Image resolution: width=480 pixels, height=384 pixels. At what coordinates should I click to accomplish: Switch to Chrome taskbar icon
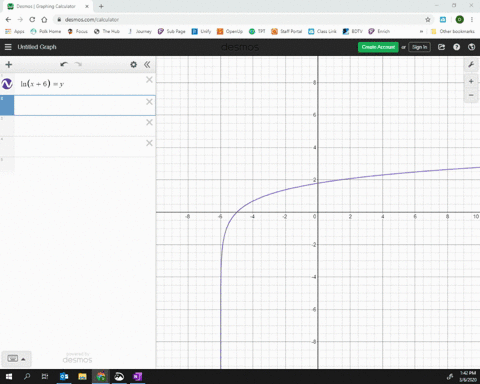[x=101, y=377]
